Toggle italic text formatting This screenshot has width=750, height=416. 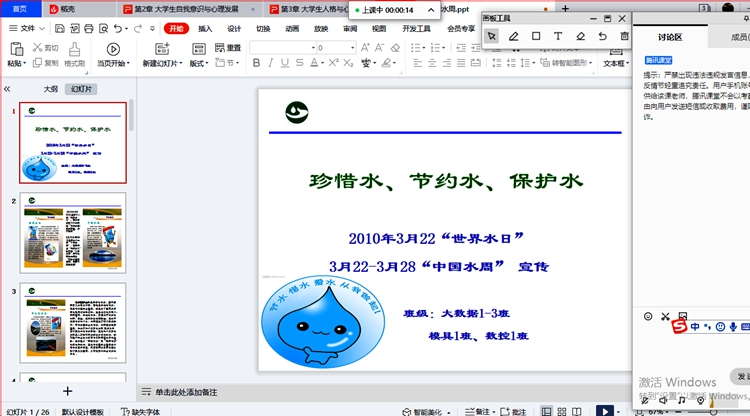click(x=271, y=63)
